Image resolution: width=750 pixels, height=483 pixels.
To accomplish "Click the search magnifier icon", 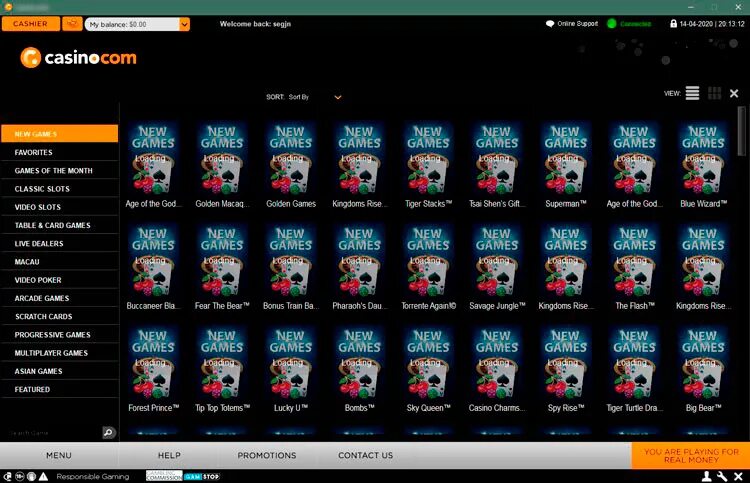I will [109, 432].
